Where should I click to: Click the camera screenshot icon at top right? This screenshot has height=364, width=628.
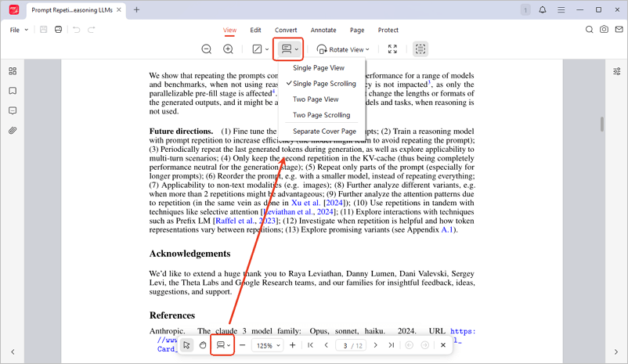[x=604, y=30]
